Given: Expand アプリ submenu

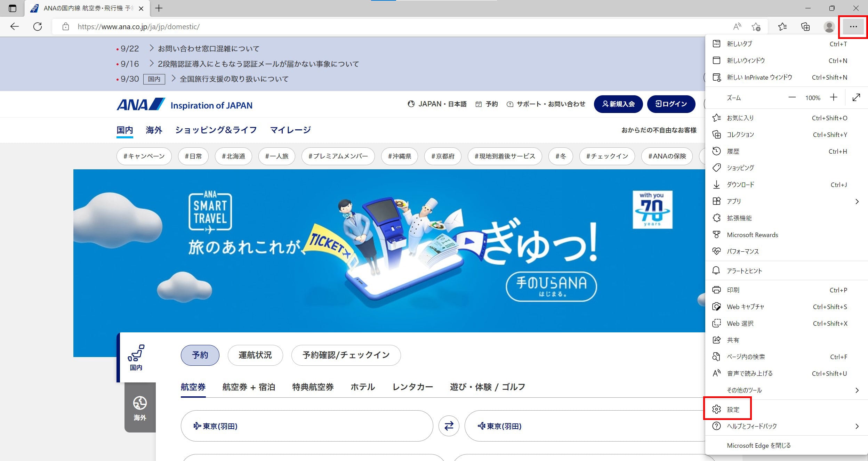Looking at the screenshot, I should [x=787, y=201].
